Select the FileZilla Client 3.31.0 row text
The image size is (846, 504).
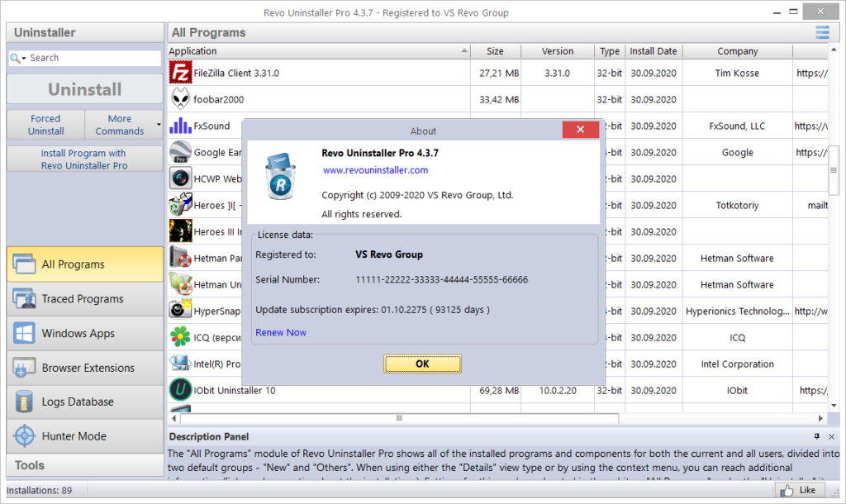click(236, 73)
